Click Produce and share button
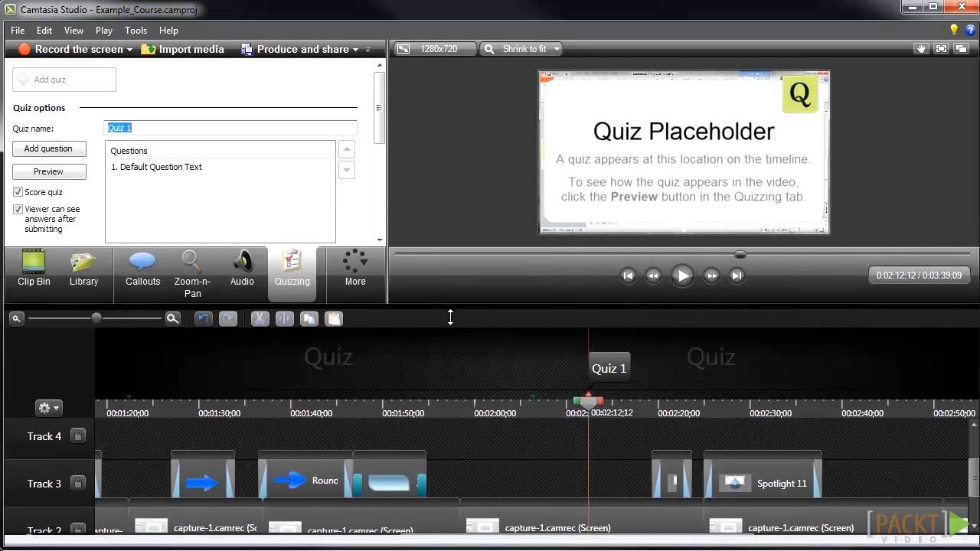This screenshot has width=980, height=551. pyautogui.click(x=294, y=49)
